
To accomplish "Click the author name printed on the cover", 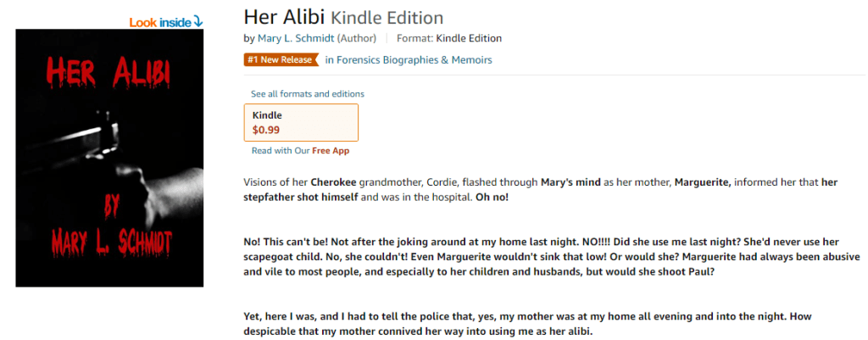I will (108, 246).
